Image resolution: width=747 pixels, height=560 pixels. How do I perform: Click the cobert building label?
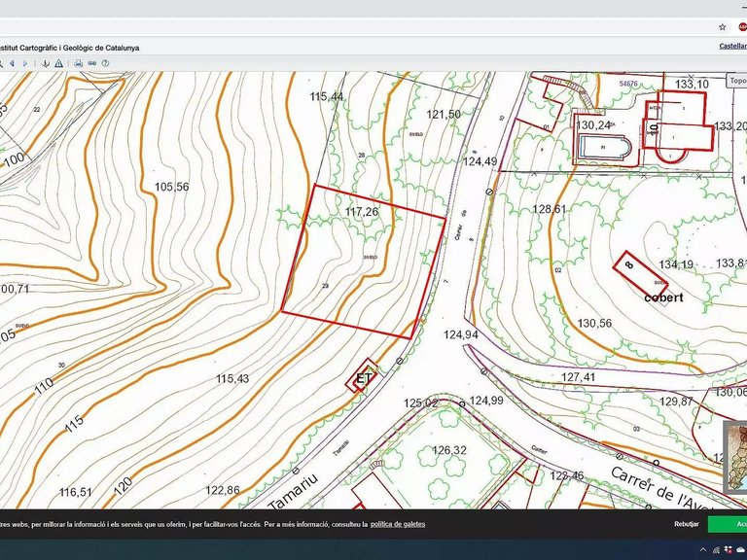[663, 297]
